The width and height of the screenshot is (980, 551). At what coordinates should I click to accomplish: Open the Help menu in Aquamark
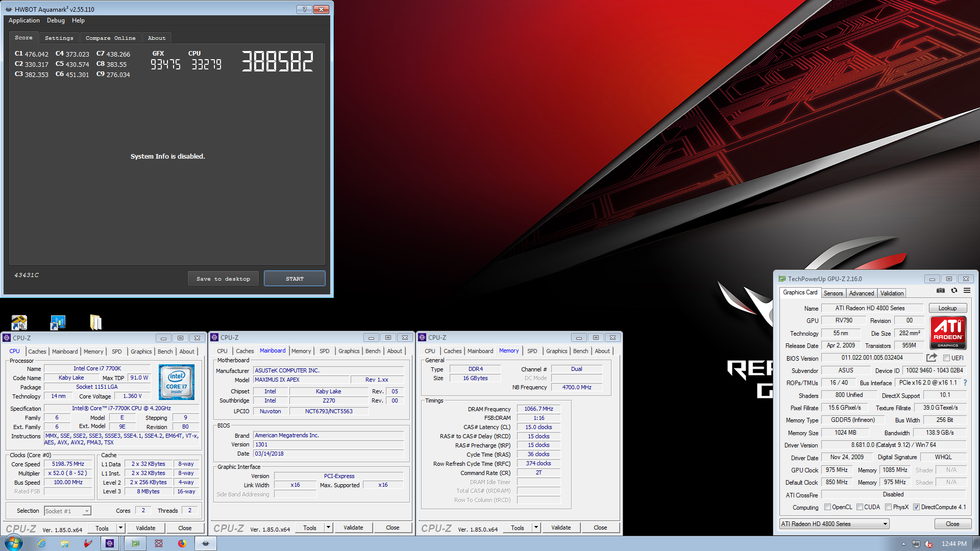point(78,20)
